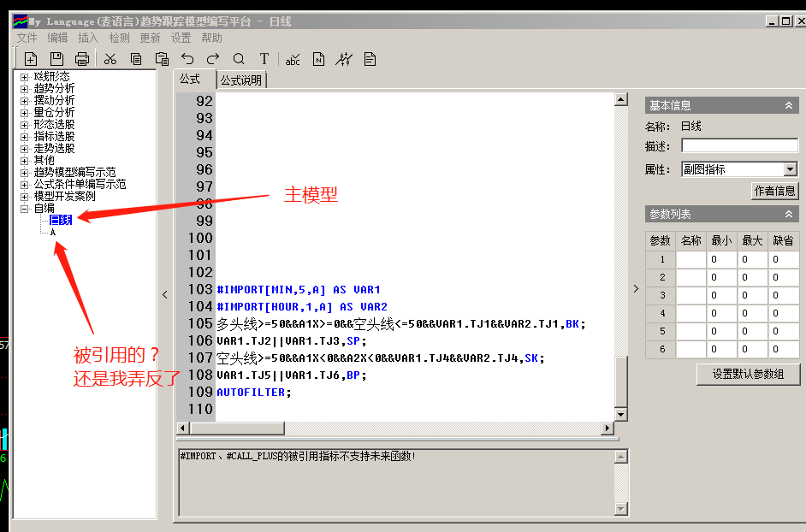Click the Print icon
Image resolution: width=806 pixels, height=532 pixels.
pos(82,59)
